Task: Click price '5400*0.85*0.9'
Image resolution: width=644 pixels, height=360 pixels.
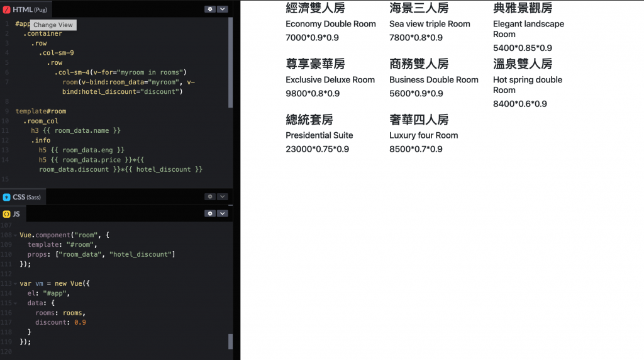Action: [x=523, y=48]
